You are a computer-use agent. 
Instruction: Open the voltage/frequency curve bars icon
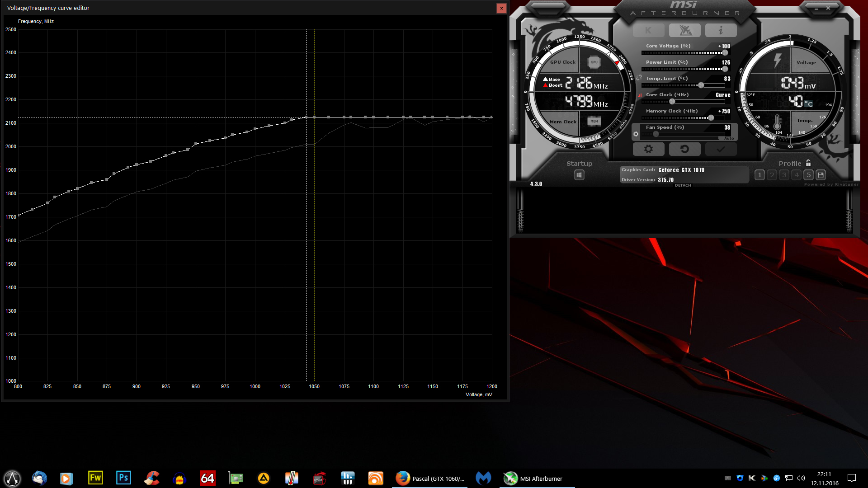pos(640,95)
